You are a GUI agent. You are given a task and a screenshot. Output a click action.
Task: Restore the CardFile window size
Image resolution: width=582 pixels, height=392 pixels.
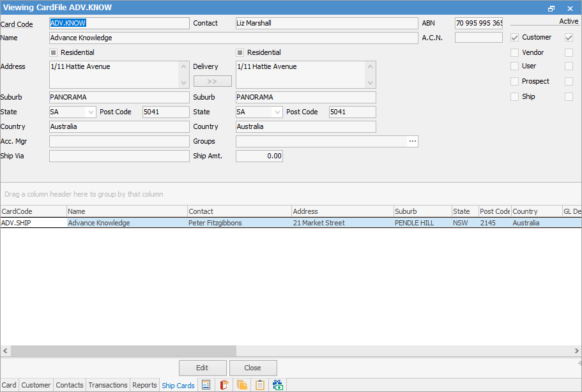point(551,9)
